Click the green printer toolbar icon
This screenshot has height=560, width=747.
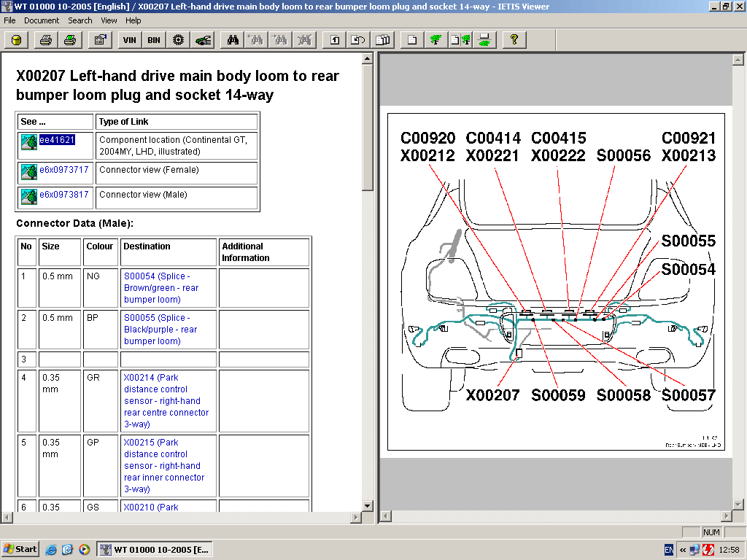pos(69,40)
